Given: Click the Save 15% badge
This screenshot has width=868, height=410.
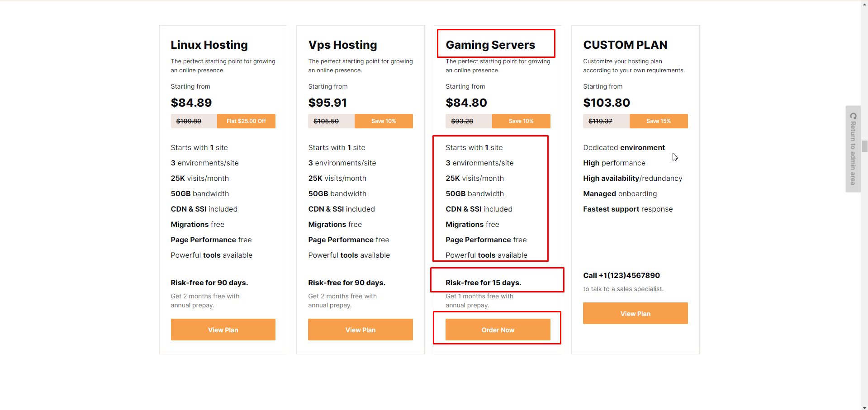Looking at the screenshot, I should point(658,121).
